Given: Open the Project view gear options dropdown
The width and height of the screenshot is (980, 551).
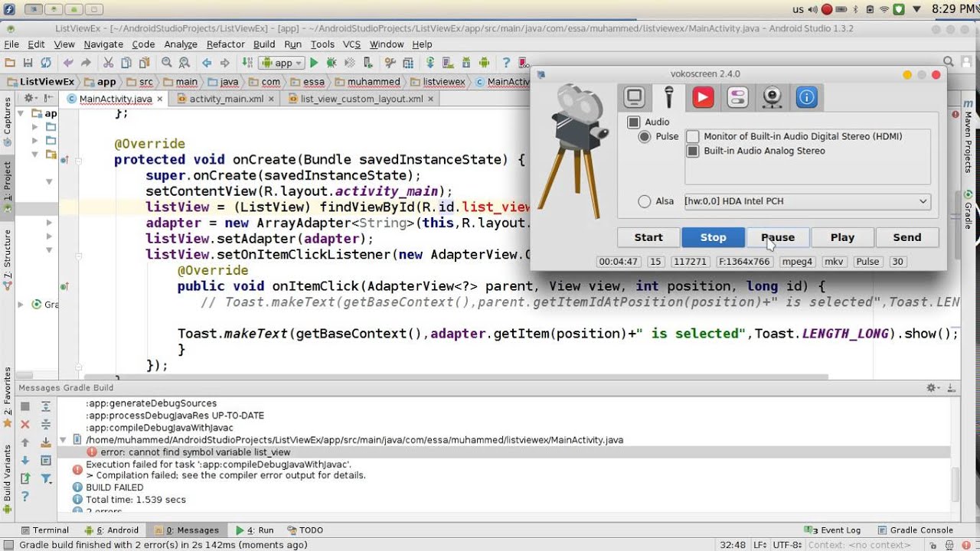Looking at the screenshot, I should (31, 99).
